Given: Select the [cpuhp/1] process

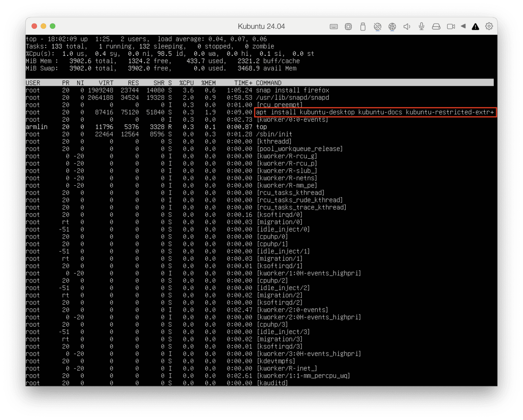Looking at the screenshot, I should (x=272, y=244).
